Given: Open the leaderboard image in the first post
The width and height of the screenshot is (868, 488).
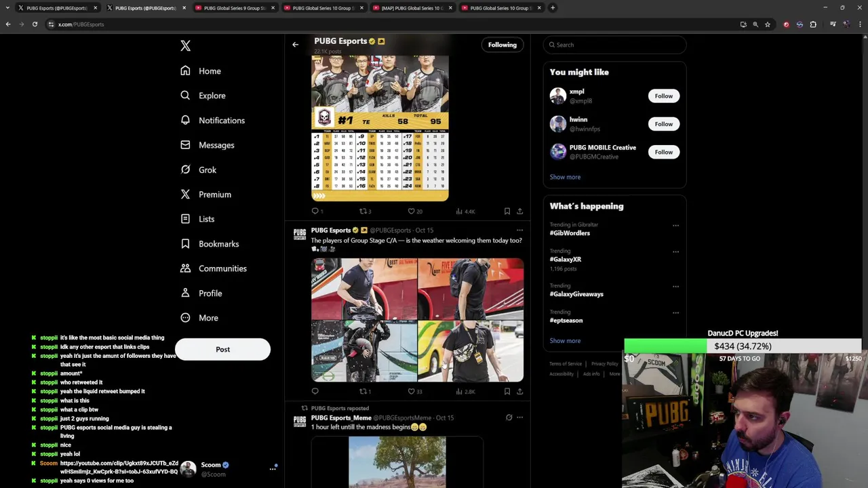Looking at the screenshot, I should (x=380, y=128).
